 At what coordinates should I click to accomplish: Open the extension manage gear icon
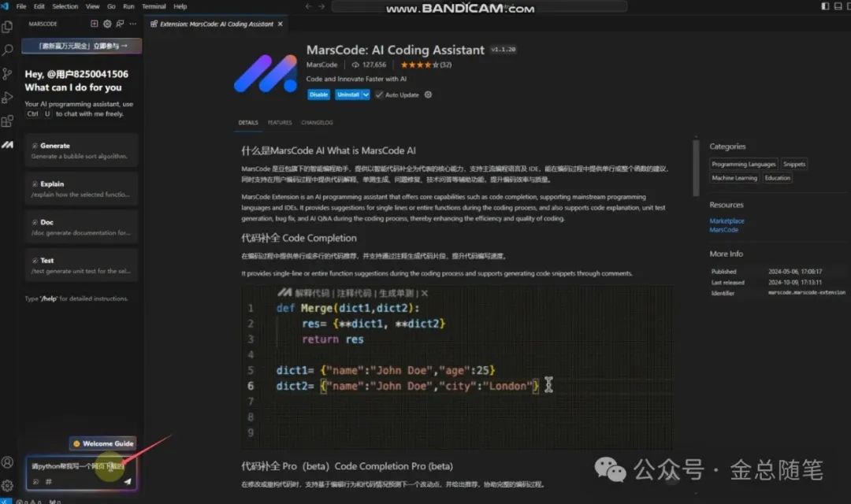point(428,94)
